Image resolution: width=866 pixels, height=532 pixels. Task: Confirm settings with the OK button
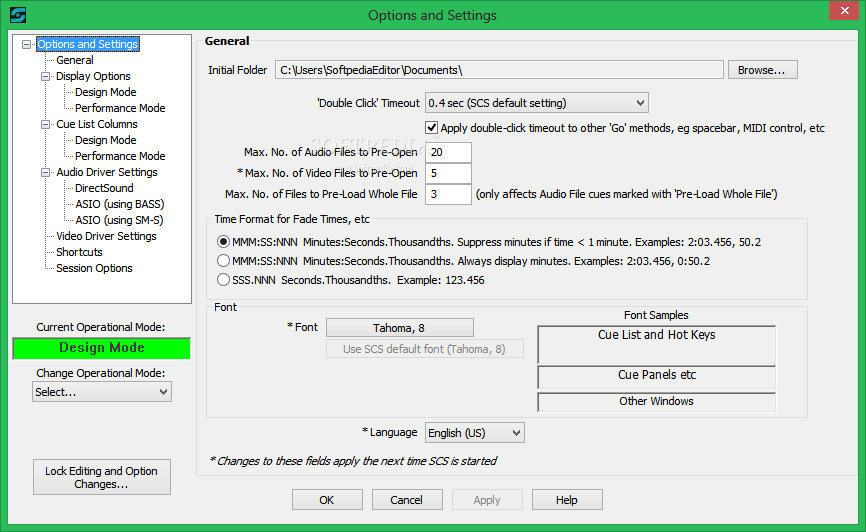point(327,500)
